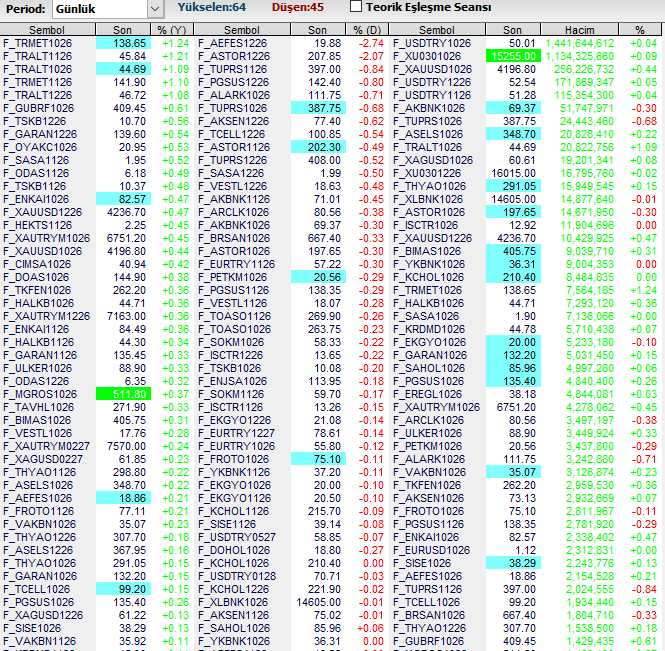
Task: Select the F_HEKTS1126 symbol
Action: (38, 225)
